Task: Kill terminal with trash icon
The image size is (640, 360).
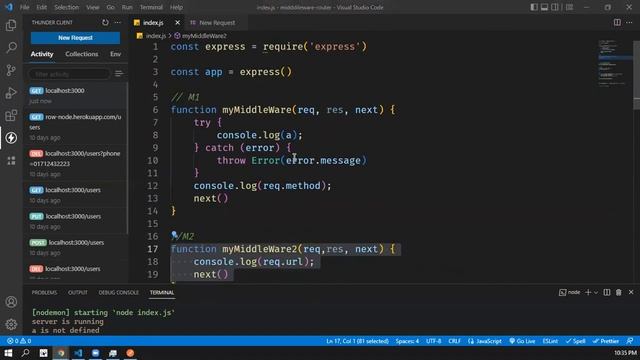Action: (619, 292)
